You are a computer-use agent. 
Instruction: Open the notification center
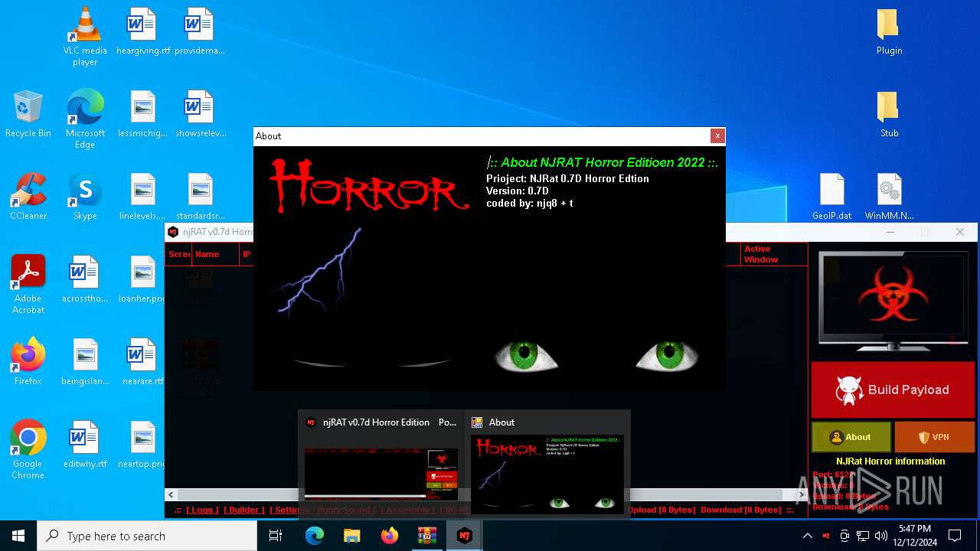(x=955, y=536)
